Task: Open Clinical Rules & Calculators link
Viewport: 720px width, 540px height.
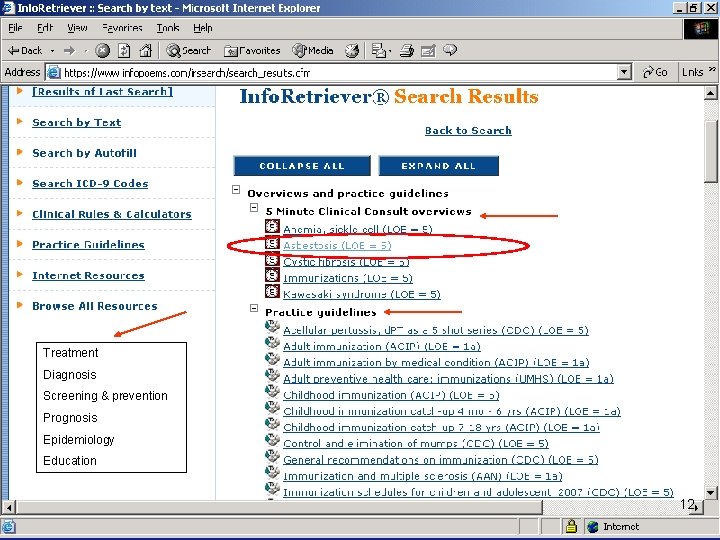Action: [x=112, y=214]
